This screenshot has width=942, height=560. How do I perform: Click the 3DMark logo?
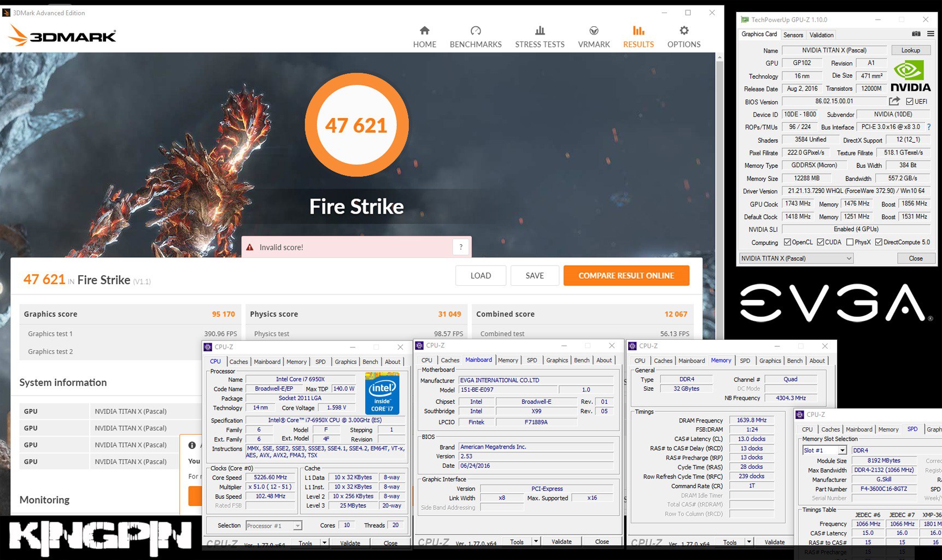[x=62, y=36]
